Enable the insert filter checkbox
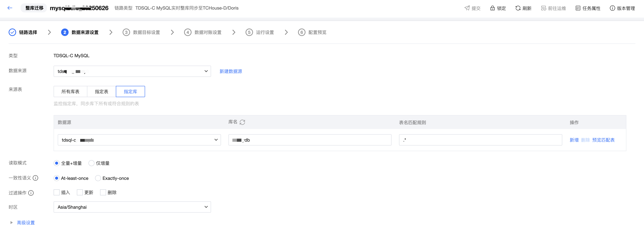The width and height of the screenshot is (644, 234). point(57,193)
